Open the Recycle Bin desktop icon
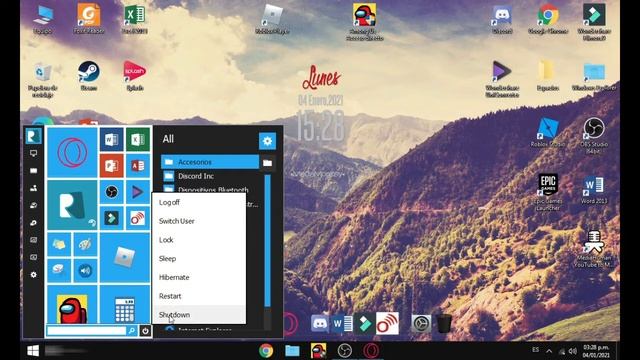Viewport: 640px width, 360px height. [42, 80]
